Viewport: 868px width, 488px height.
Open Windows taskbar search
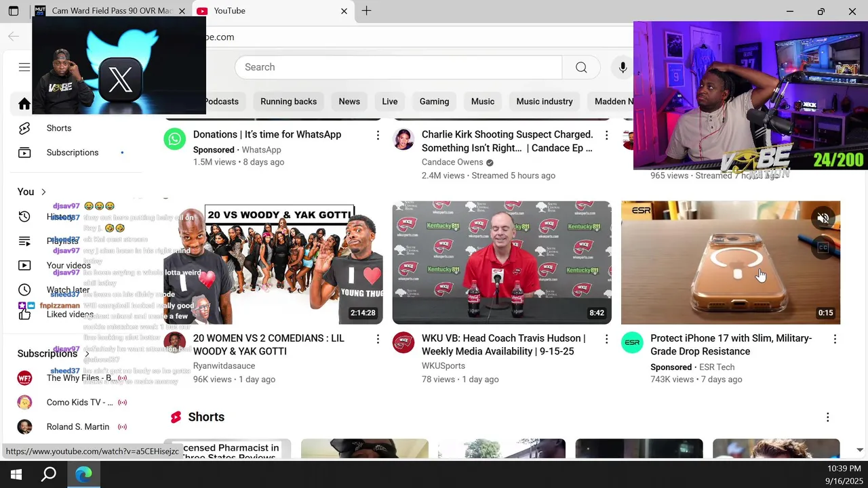(49, 474)
